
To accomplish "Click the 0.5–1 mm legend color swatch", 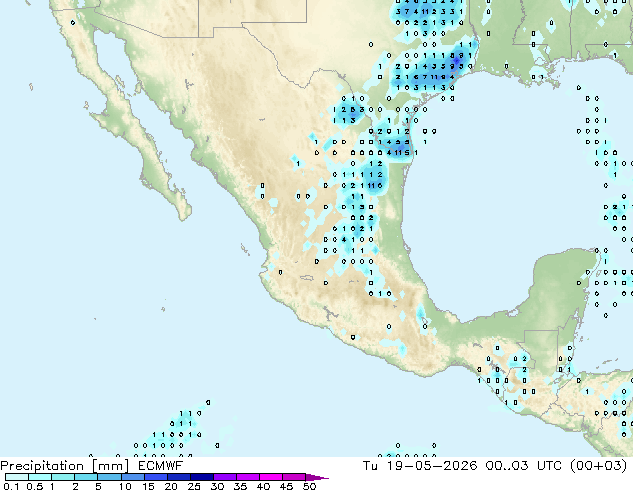I will pyautogui.click(x=40, y=477).
